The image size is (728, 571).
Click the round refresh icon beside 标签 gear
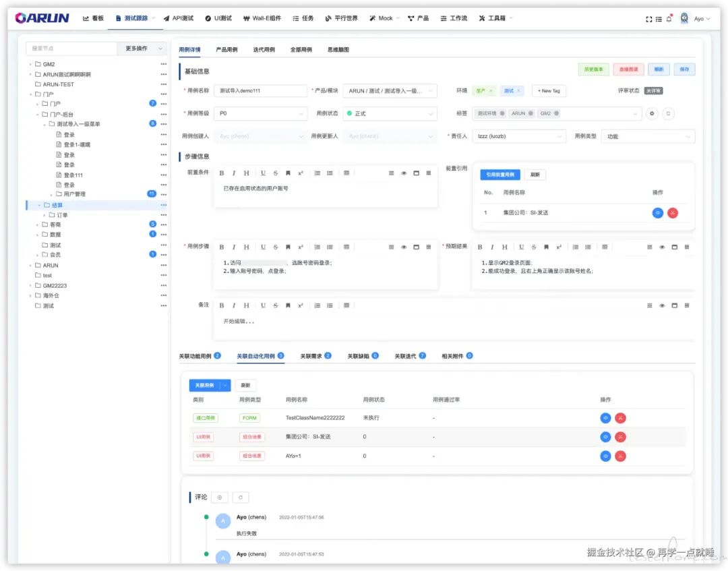coord(668,113)
